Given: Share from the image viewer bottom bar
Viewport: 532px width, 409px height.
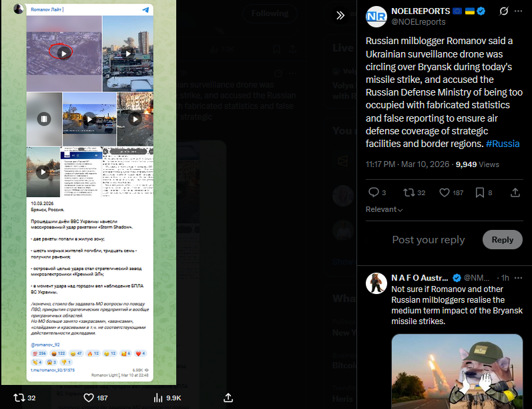Looking at the screenshot, I should coord(228,398).
